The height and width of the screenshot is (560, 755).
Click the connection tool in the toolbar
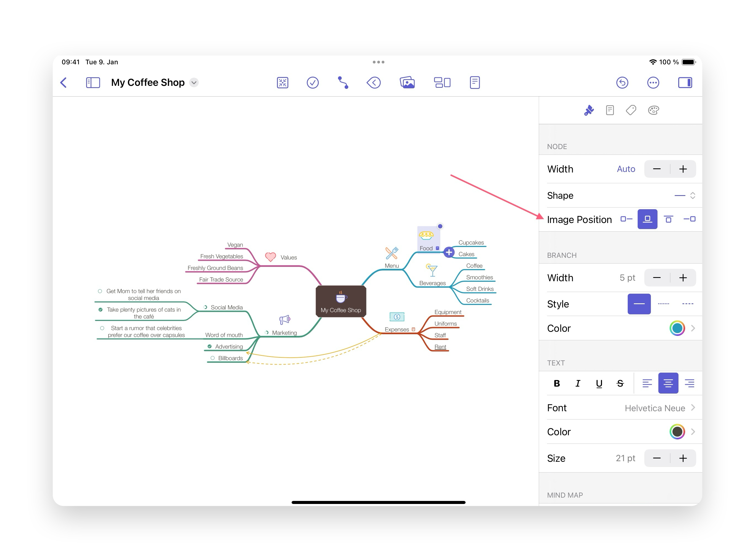[x=342, y=82]
